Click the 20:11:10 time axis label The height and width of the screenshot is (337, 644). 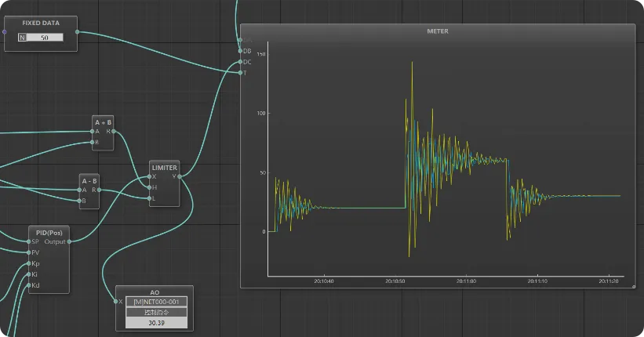click(537, 281)
